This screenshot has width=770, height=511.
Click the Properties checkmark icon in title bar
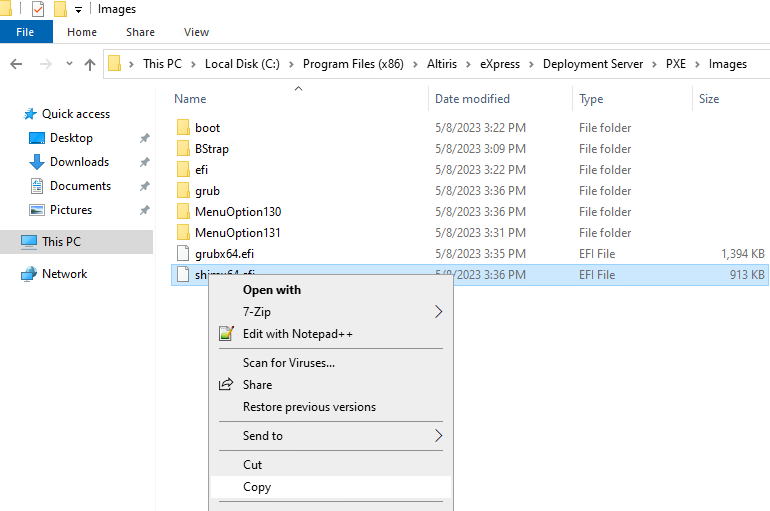point(38,9)
